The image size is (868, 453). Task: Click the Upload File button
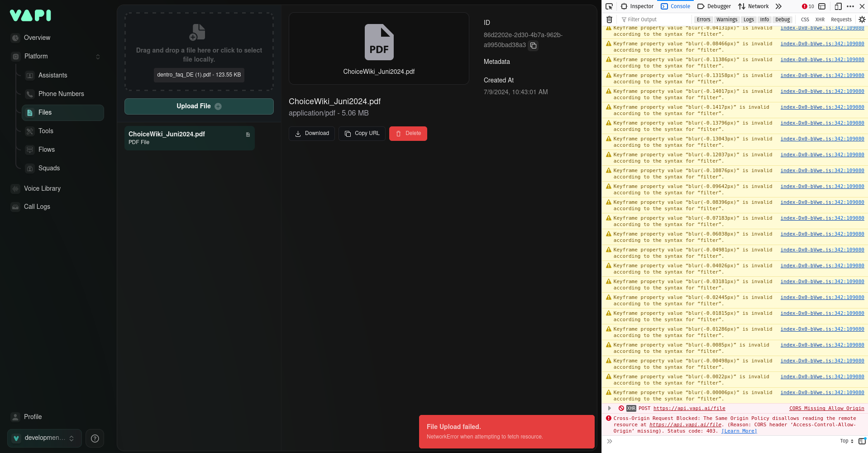[199, 106]
